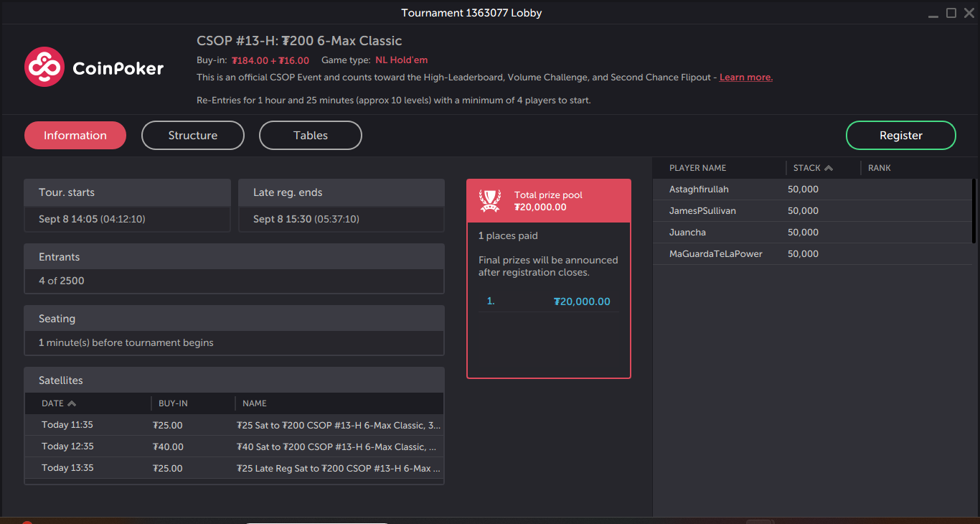Sort satellites by BUY-IN column header
Image resolution: width=980 pixels, height=524 pixels.
pos(173,403)
